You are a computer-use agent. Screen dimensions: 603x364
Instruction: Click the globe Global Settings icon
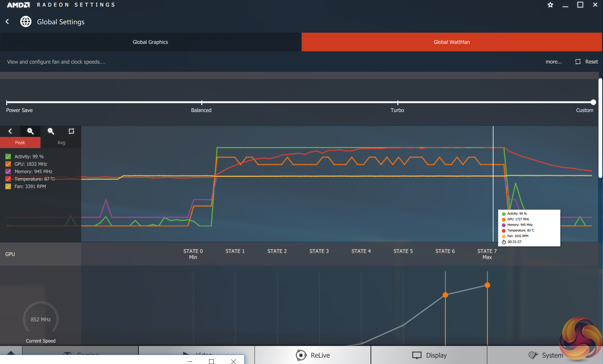[26, 21]
